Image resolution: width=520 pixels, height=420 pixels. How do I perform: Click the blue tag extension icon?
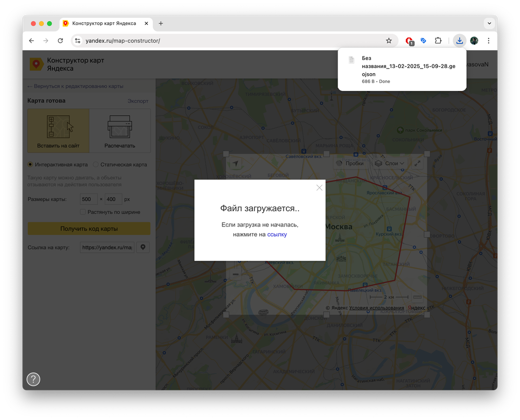click(424, 41)
